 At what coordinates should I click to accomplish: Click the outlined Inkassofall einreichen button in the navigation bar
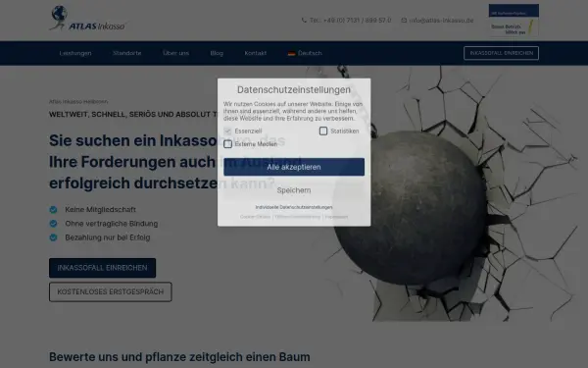pos(502,53)
